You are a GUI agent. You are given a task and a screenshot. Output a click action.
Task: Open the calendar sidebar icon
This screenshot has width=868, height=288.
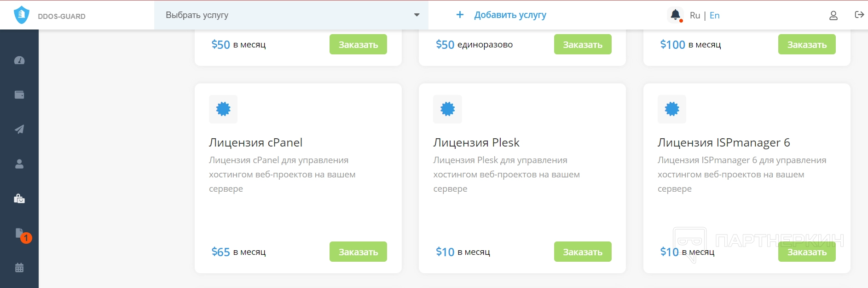[x=19, y=268]
